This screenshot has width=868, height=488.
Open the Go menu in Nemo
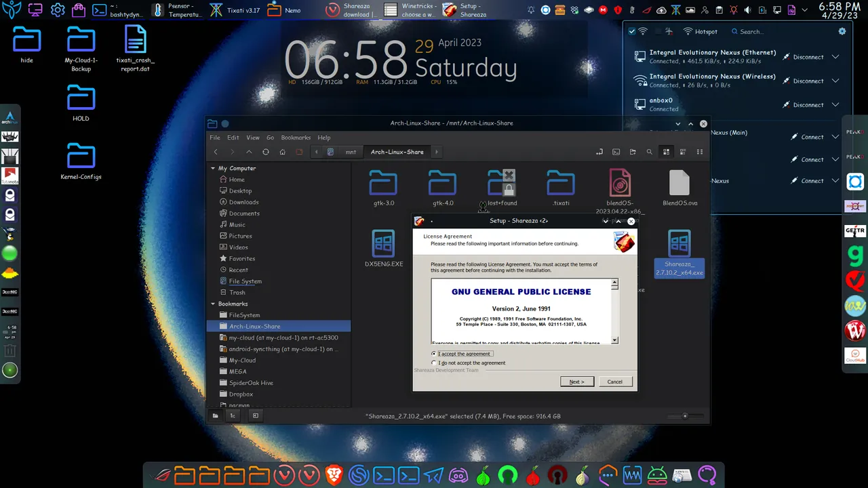tap(270, 138)
